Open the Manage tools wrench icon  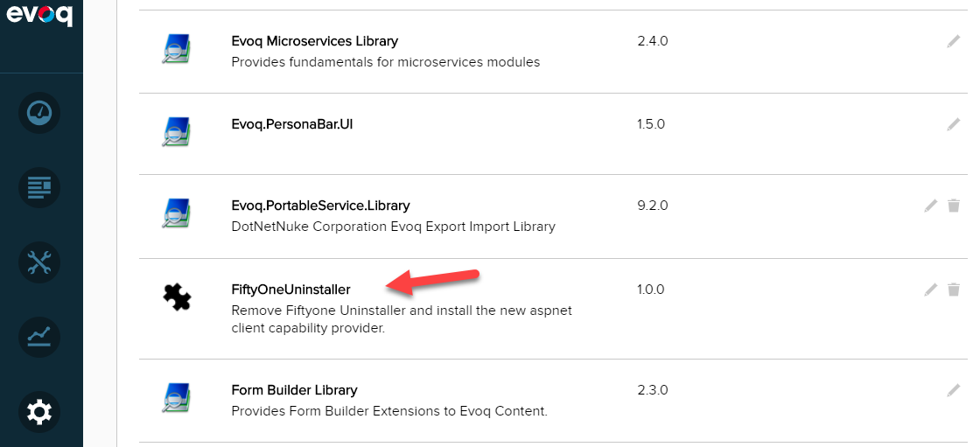pyautogui.click(x=39, y=262)
